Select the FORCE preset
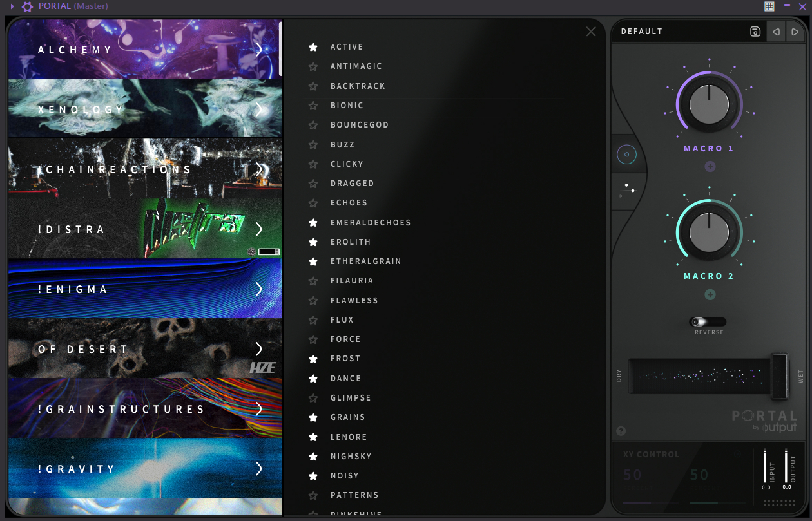 pos(345,339)
